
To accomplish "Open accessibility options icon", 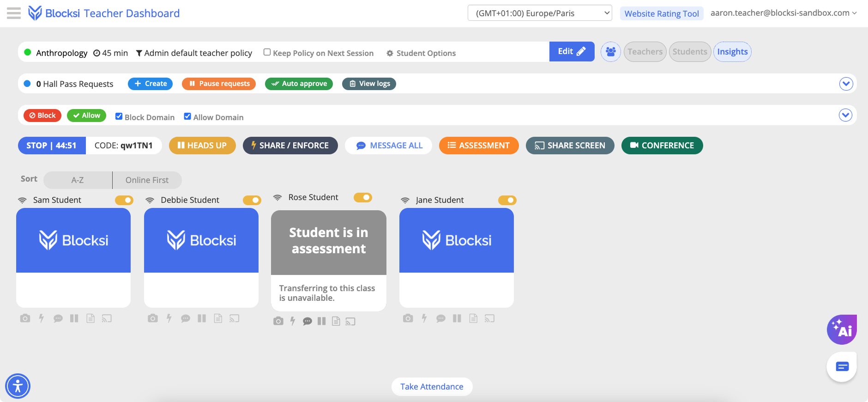I will (18, 386).
